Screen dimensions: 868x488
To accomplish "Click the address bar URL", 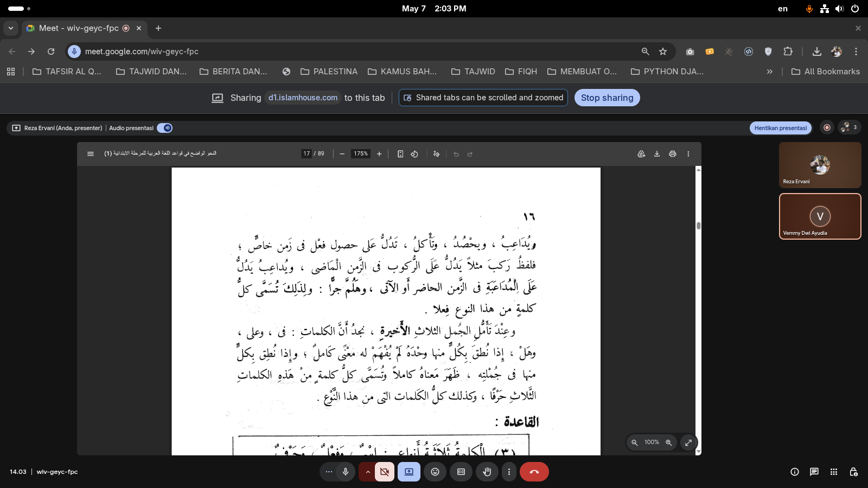I will point(142,52).
